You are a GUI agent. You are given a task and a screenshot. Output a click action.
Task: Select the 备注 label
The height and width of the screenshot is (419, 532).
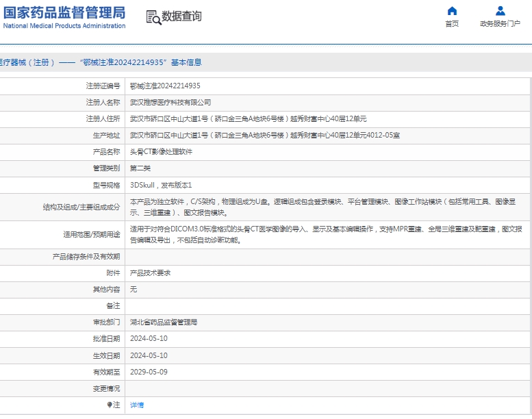point(113,306)
